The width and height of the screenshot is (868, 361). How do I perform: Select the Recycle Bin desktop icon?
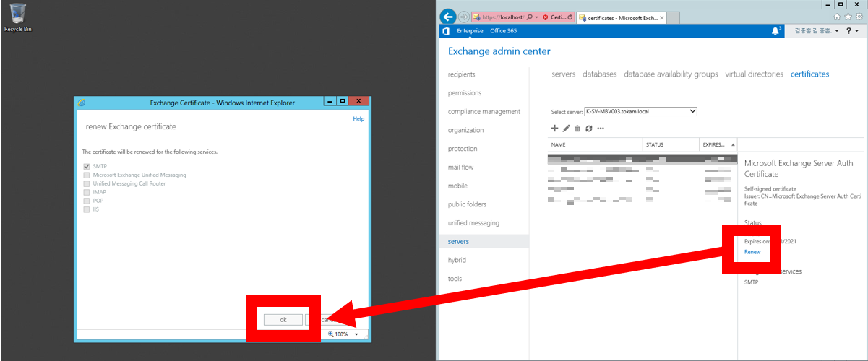[x=18, y=17]
